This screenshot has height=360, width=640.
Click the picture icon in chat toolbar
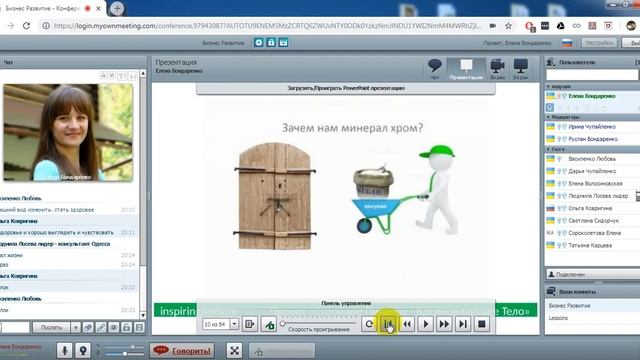coord(114,327)
